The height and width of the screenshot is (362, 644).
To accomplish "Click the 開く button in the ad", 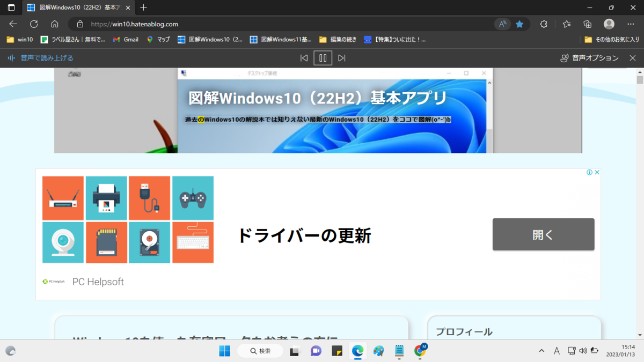I will click(x=543, y=234).
